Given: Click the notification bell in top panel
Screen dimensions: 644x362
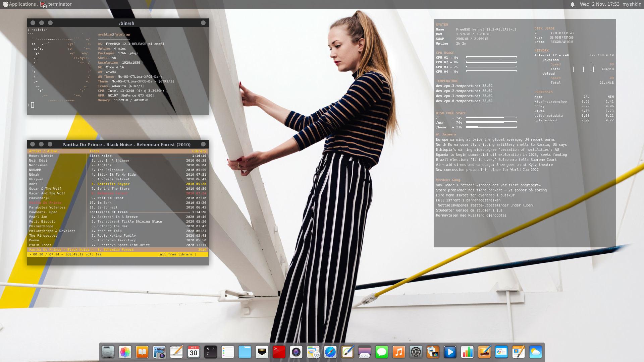Looking at the screenshot, I should (x=573, y=4).
